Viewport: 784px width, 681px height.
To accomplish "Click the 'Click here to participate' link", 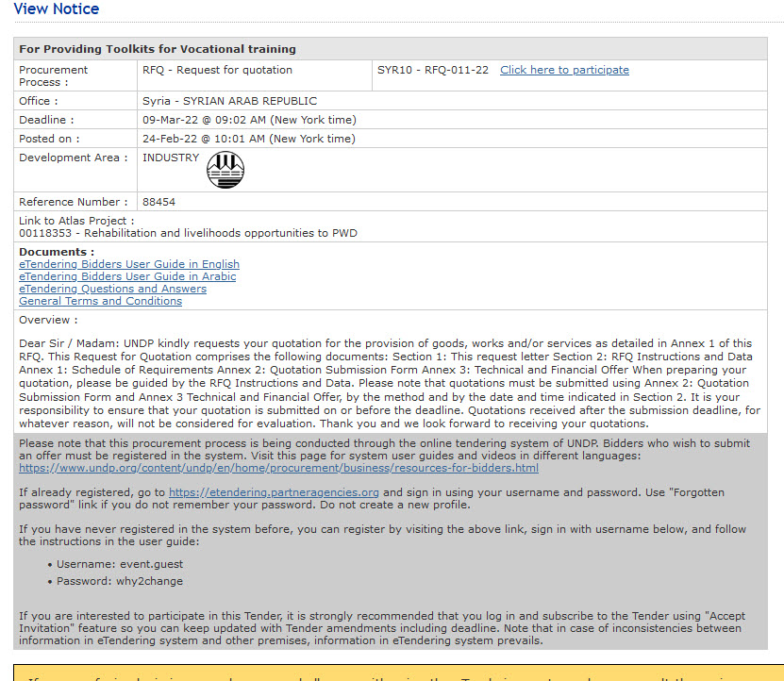I will 564,70.
